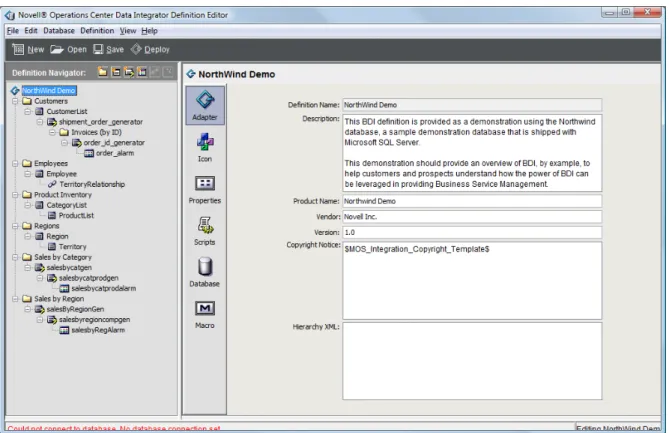Click the Definition Name field
The height and width of the screenshot is (433, 669).
point(472,105)
